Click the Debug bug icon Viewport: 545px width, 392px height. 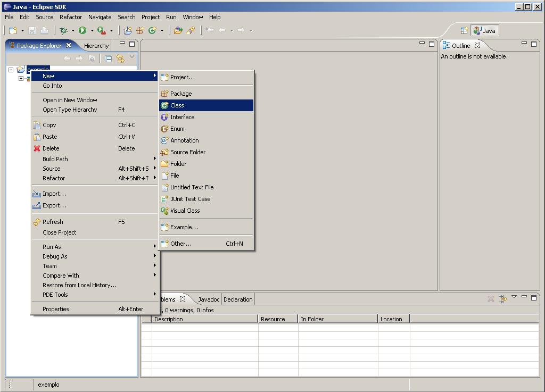(x=63, y=30)
